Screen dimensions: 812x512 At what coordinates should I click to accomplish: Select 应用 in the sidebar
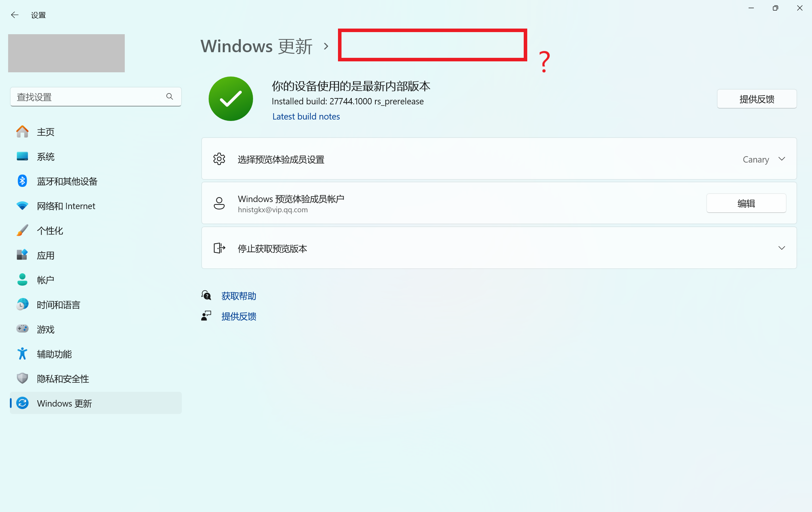tap(46, 255)
